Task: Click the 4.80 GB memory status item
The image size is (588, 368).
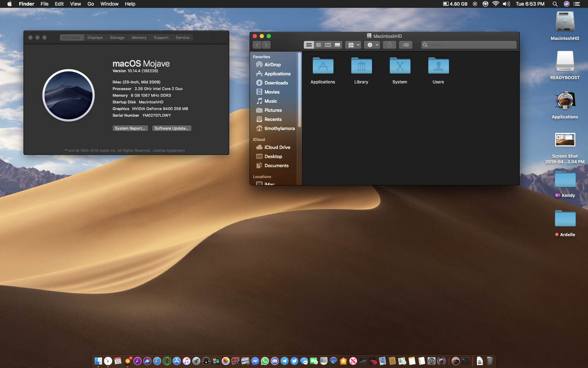Action: pyautogui.click(x=455, y=4)
